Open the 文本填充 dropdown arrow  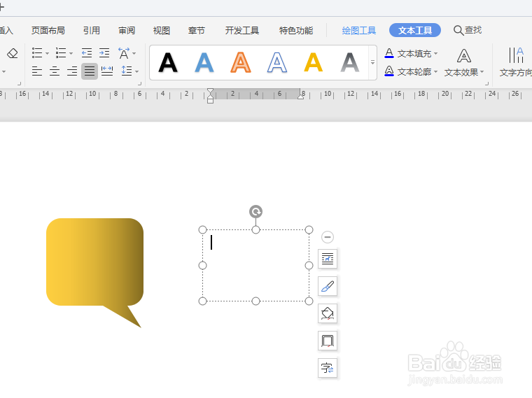point(435,54)
